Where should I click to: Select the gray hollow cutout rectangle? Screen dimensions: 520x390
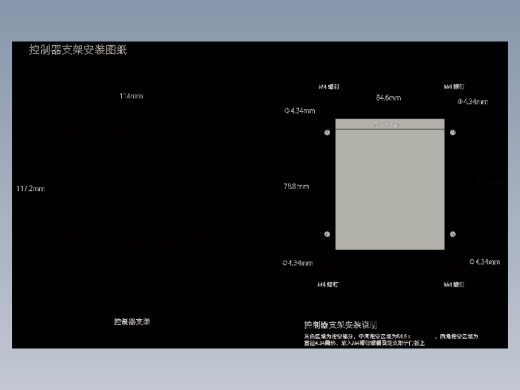tap(390, 184)
